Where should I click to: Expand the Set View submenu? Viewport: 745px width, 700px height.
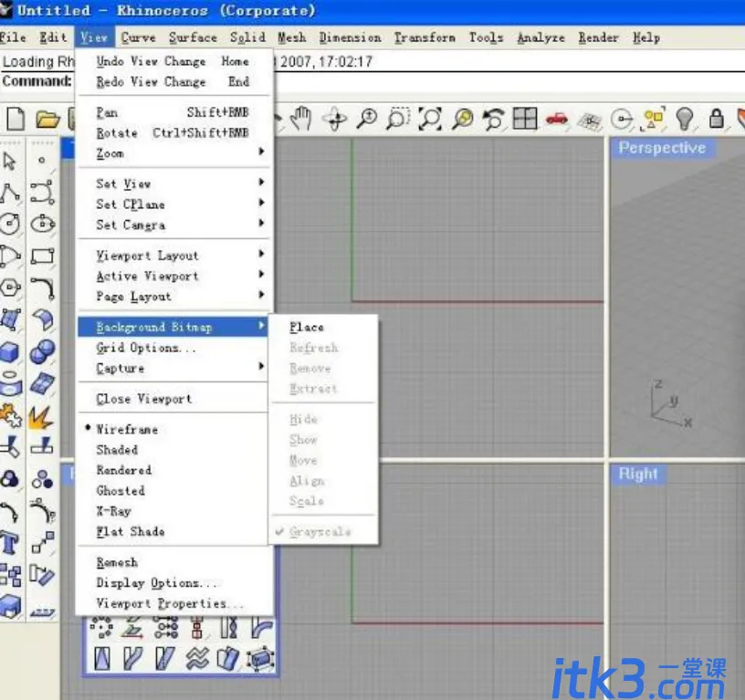(x=175, y=183)
